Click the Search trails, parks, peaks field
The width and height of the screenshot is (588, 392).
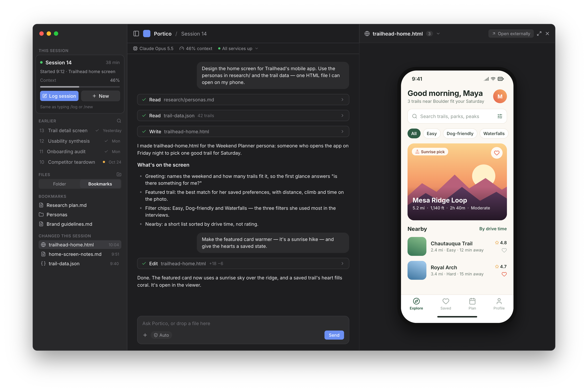click(457, 116)
